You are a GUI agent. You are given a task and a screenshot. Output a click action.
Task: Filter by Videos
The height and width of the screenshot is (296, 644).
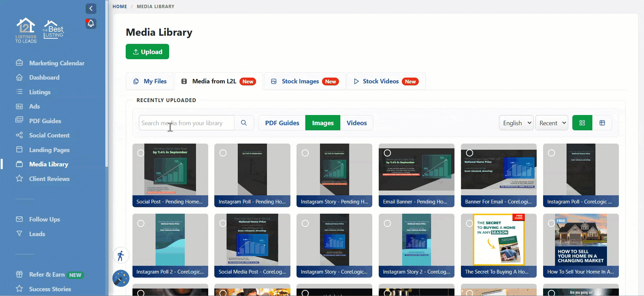[357, 123]
